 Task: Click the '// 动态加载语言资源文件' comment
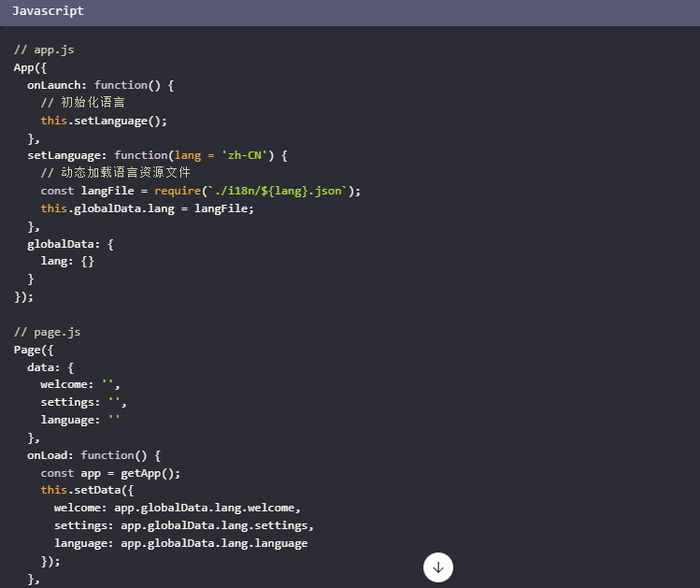[x=116, y=172]
